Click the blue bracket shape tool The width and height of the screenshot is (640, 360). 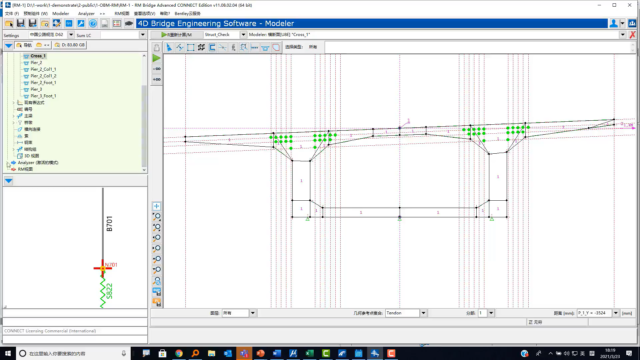tap(212, 48)
